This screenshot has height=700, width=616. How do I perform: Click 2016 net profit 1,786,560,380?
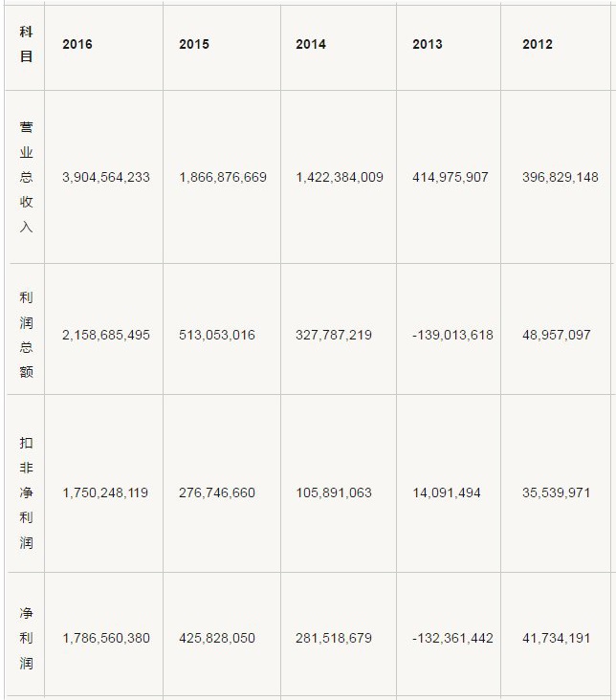[105, 638]
